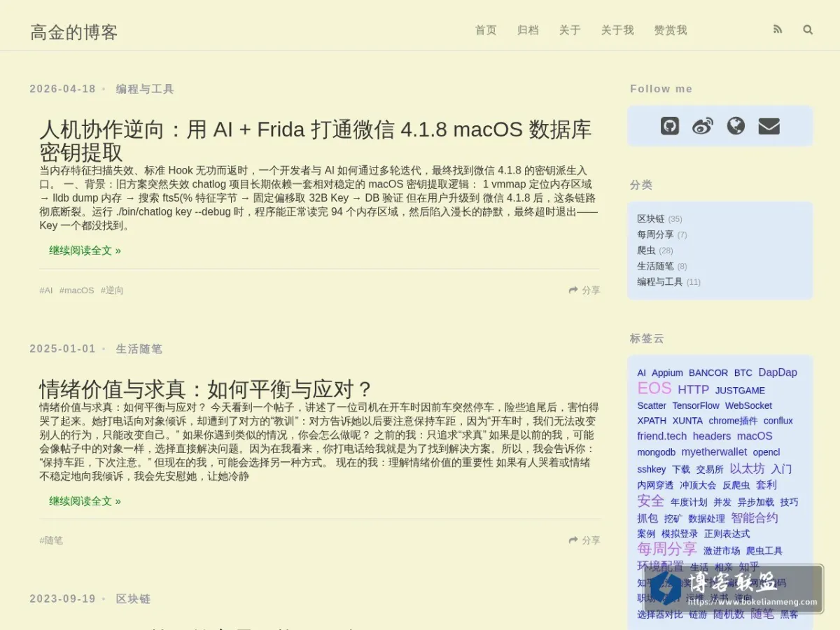
Task: Click the 内网穿透 tag
Action: point(655,485)
